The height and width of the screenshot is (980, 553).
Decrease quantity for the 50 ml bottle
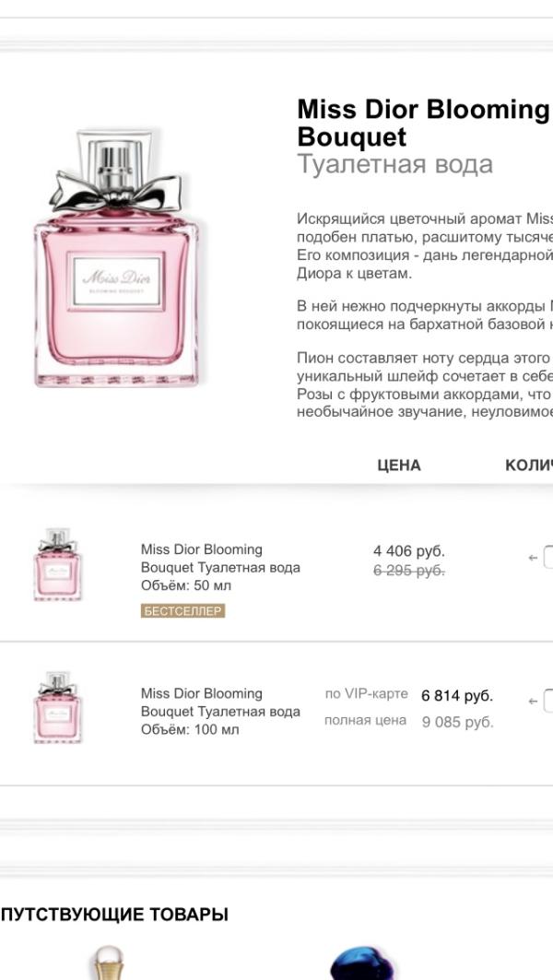[x=533, y=558]
